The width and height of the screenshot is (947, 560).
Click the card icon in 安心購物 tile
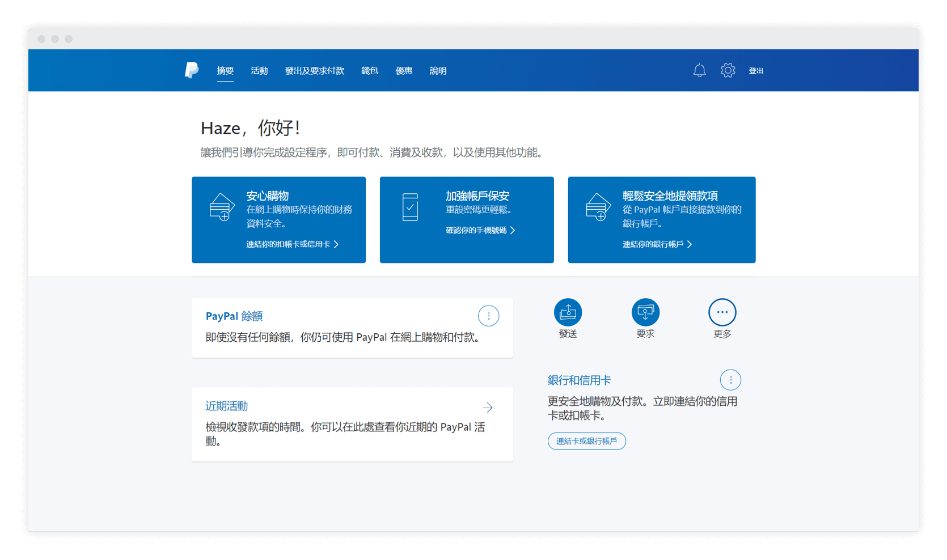[222, 207]
